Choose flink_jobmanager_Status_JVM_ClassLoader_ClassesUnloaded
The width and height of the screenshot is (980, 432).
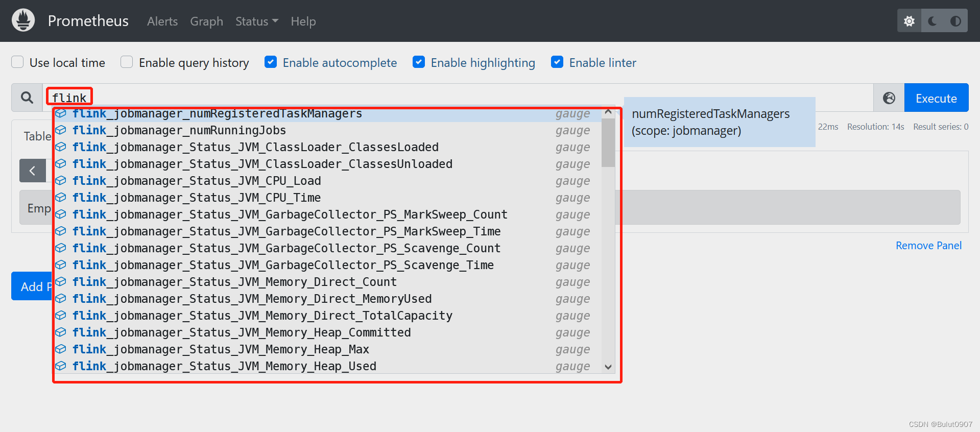(327, 164)
